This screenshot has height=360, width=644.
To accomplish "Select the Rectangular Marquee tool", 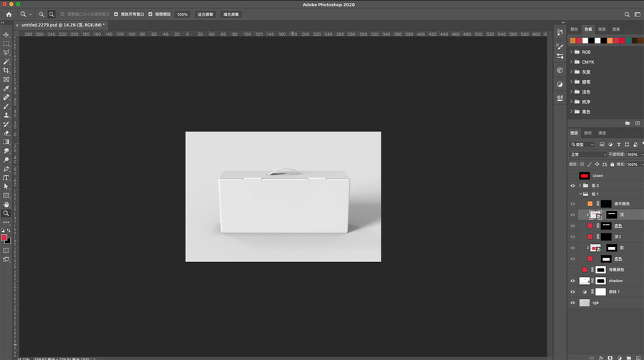I will coord(6,44).
